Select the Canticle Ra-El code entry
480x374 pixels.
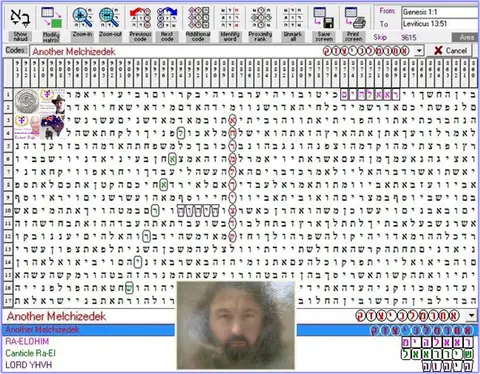(x=30, y=353)
